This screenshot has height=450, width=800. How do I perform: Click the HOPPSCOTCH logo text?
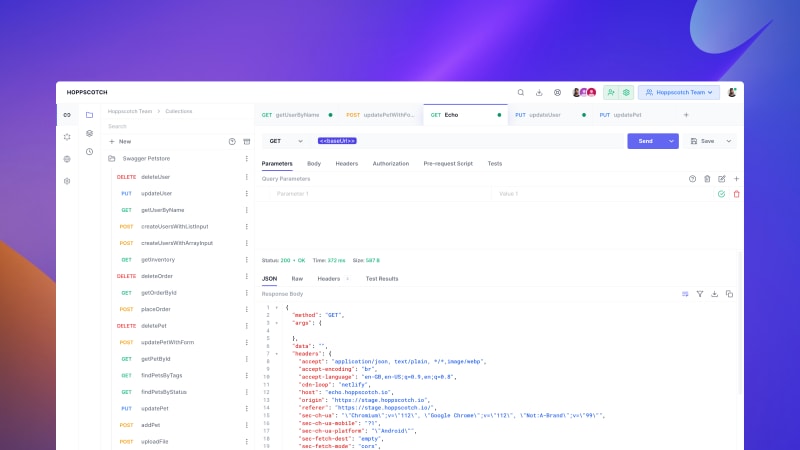coord(87,92)
